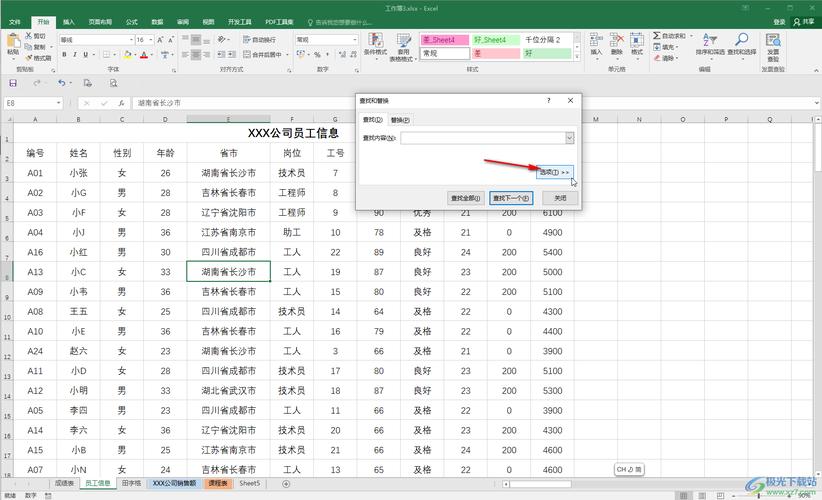The height and width of the screenshot is (500, 822).
Task: Open Find and Select (查找和选择) magnifier
Action: pyautogui.click(x=742, y=44)
